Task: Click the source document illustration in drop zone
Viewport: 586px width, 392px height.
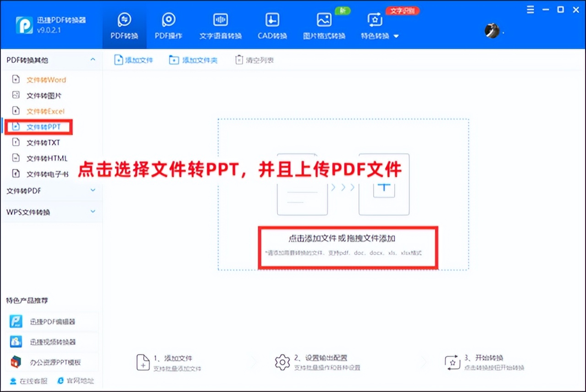Action: (302, 185)
